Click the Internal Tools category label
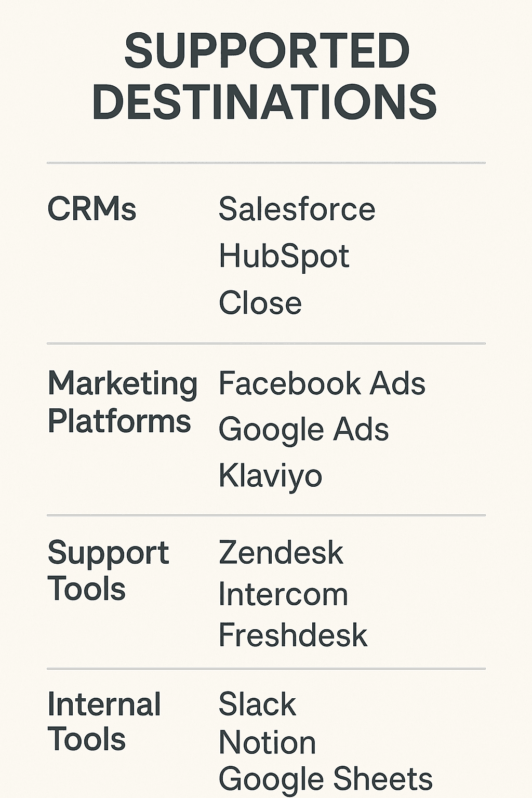Screen dimensions: 532x798 pyautogui.click(x=104, y=722)
